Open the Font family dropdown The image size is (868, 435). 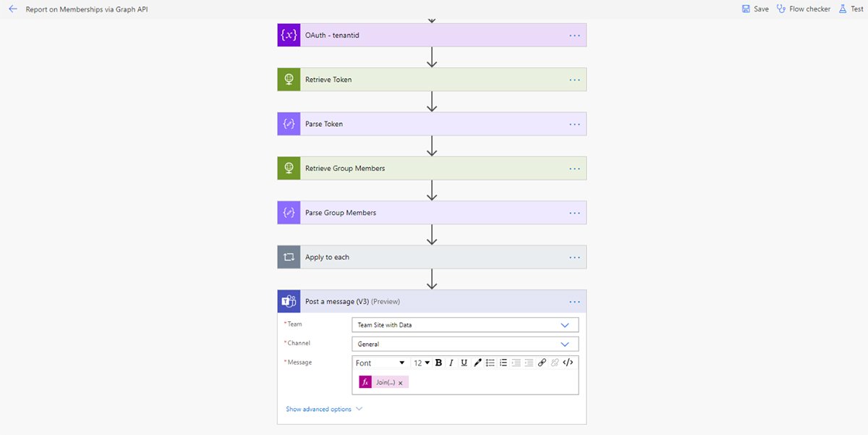[x=380, y=363]
